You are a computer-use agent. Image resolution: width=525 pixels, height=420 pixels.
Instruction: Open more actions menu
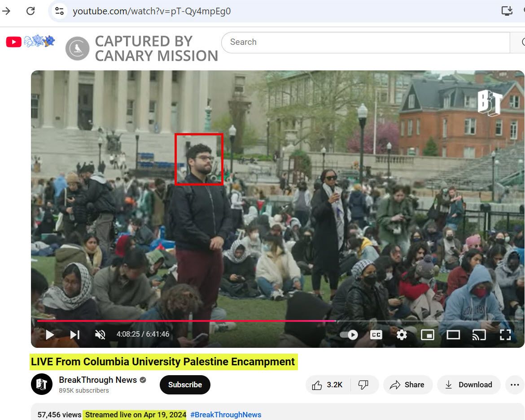click(x=514, y=385)
